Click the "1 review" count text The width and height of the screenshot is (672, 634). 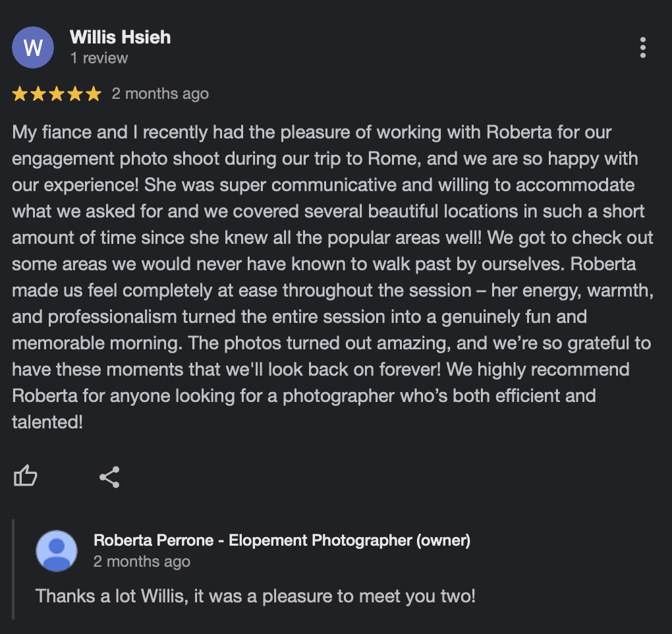tap(99, 58)
